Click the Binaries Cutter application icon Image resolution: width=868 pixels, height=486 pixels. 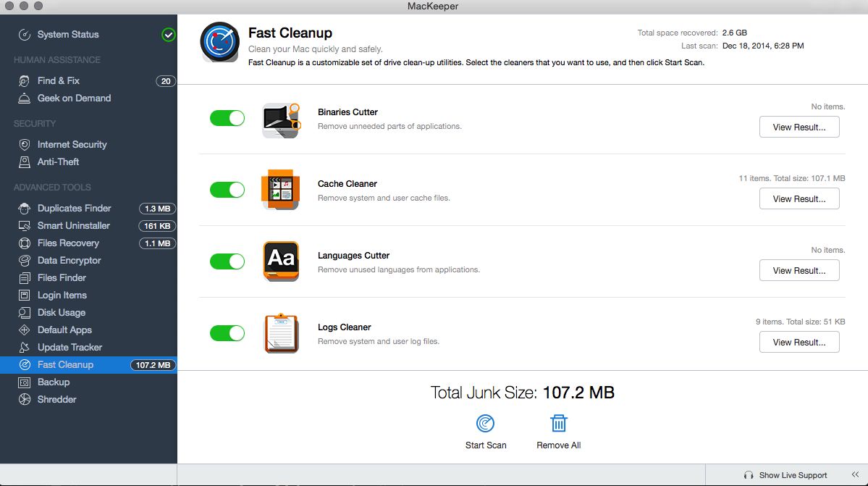[x=281, y=120]
